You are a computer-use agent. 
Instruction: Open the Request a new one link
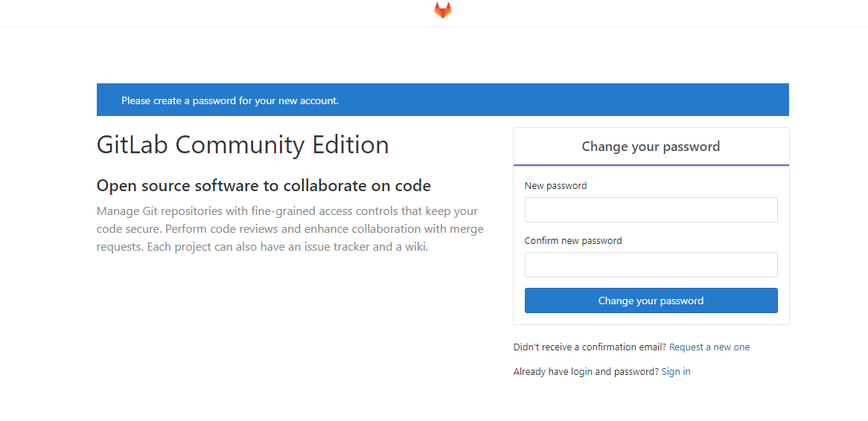tap(709, 347)
